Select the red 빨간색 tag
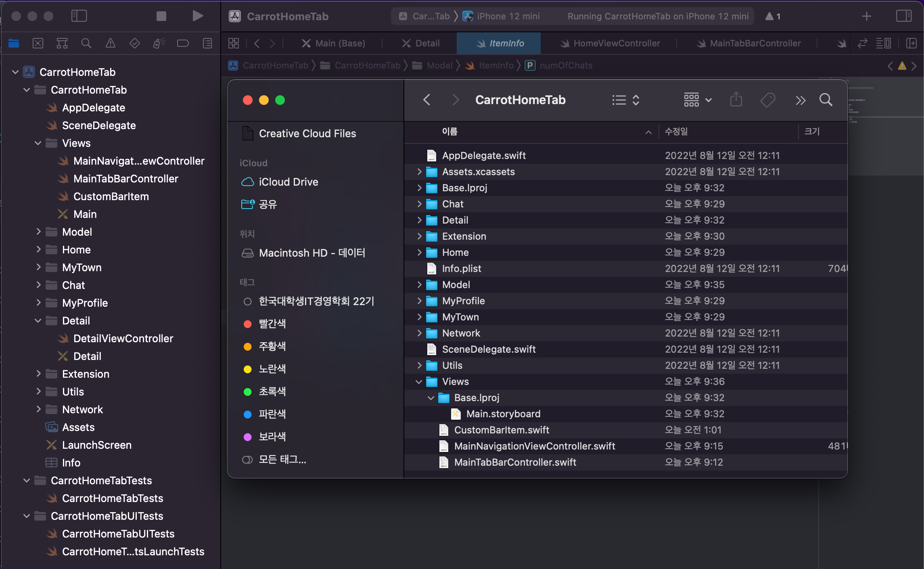 pyautogui.click(x=272, y=324)
